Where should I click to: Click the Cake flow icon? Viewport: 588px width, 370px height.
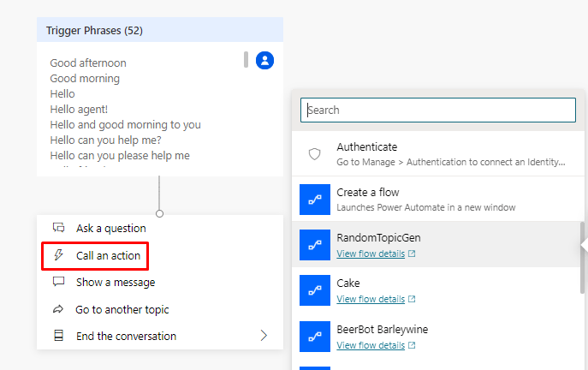click(x=314, y=290)
